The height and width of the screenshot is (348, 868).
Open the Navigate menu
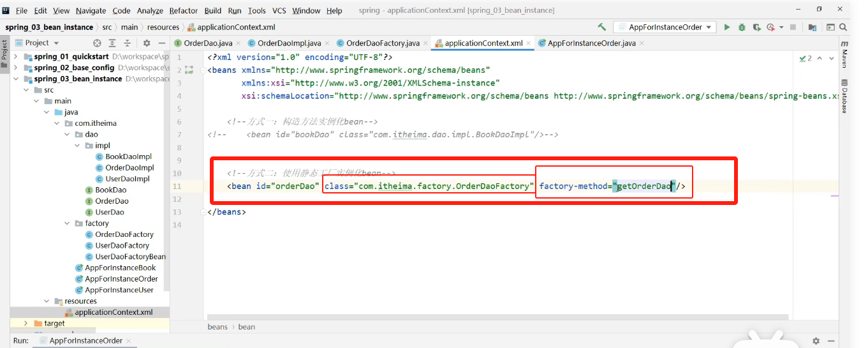click(x=91, y=11)
